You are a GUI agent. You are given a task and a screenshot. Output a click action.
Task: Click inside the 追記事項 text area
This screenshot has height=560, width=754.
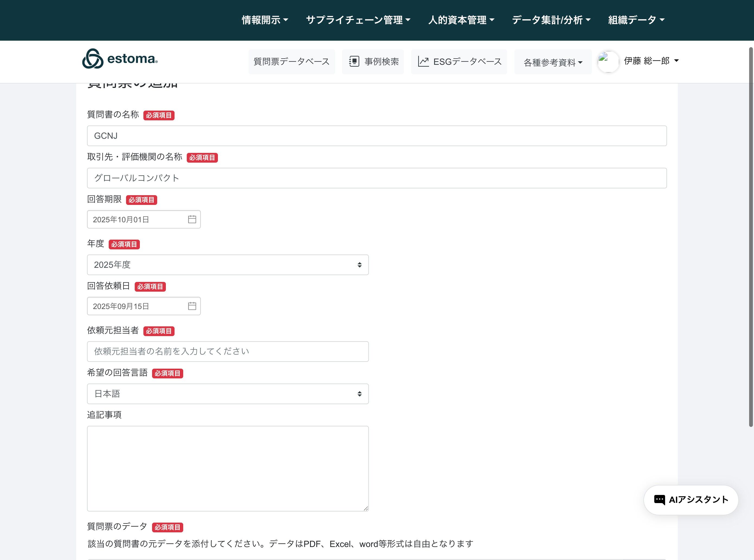click(227, 468)
